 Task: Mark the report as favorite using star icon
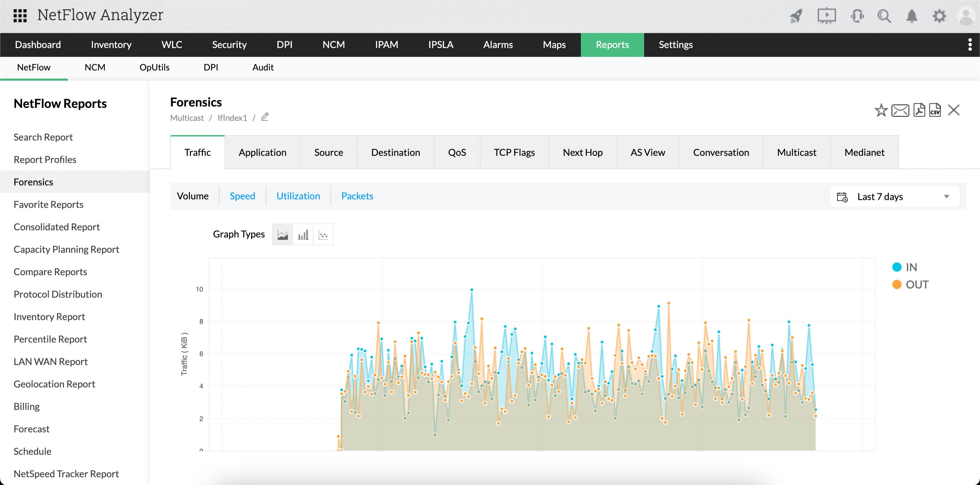[x=881, y=110]
